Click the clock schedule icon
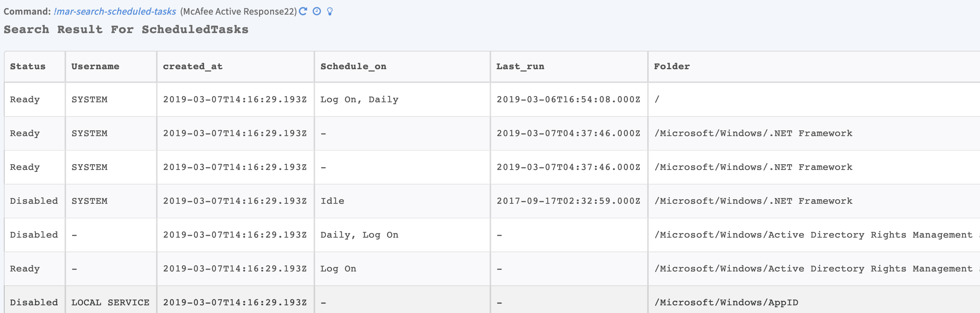The width and height of the screenshot is (980, 313). pos(317,11)
